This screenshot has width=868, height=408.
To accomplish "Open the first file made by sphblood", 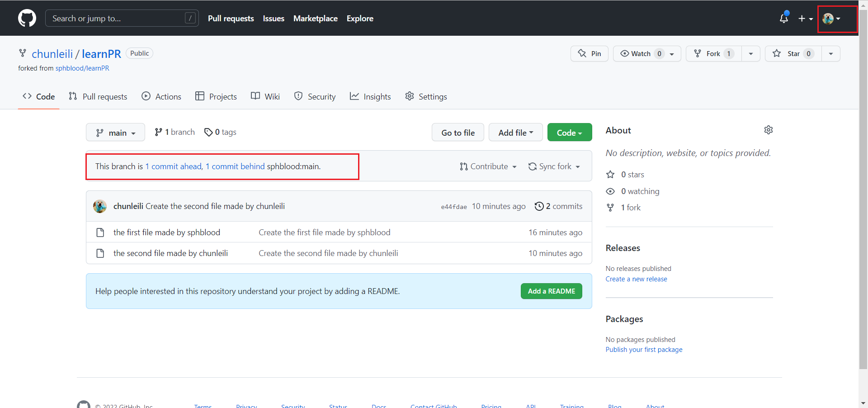I will click(x=167, y=232).
